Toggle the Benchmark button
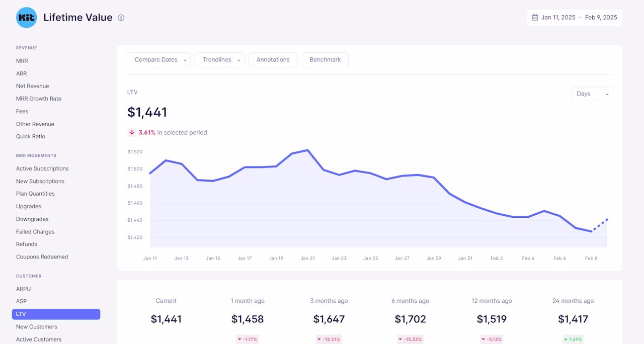This screenshot has width=644, height=344. (325, 60)
